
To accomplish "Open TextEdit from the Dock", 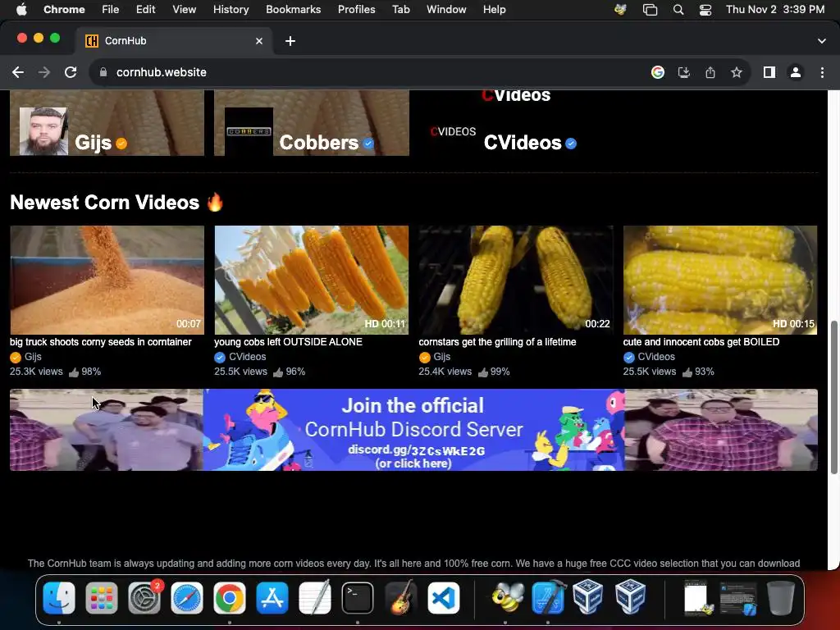I will tap(315, 597).
